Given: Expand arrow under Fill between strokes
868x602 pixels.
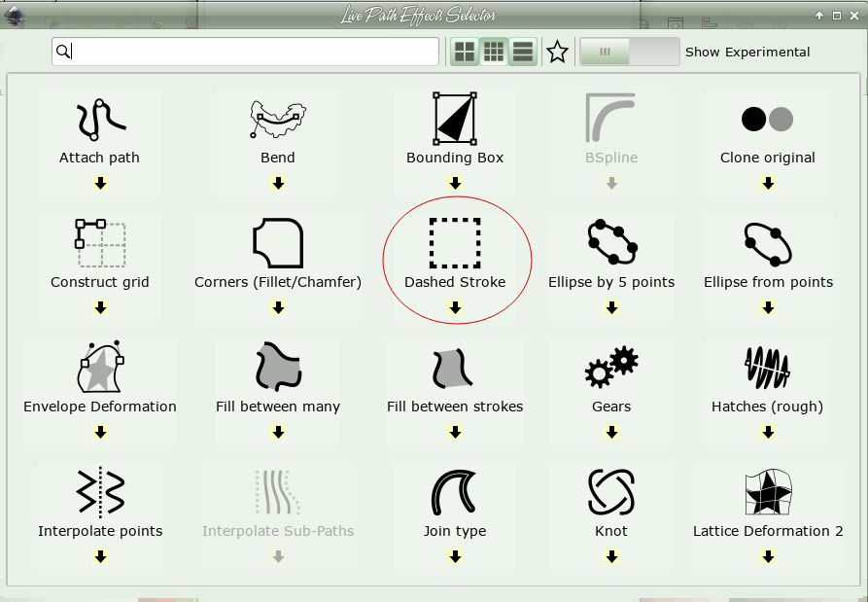Looking at the screenshot, I should (x=455, y=432).
